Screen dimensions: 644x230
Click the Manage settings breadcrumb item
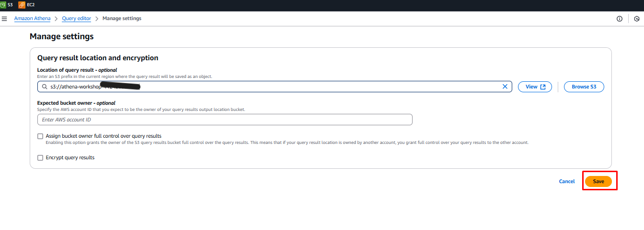coord(122,19)
